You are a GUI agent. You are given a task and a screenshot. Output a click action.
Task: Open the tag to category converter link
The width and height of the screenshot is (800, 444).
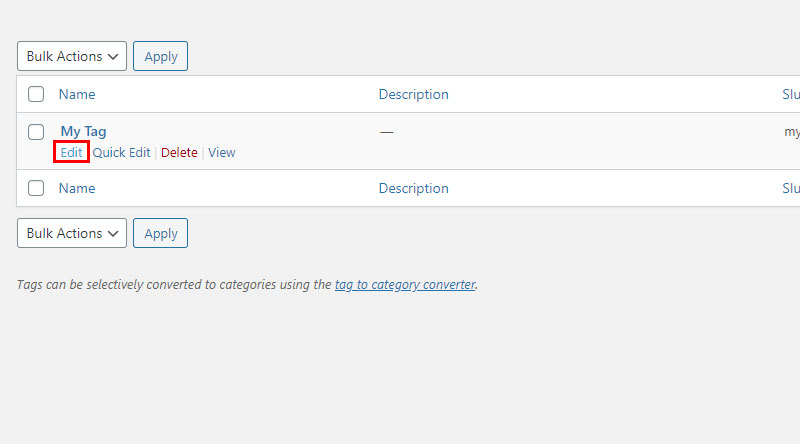[x=405, y=284]
